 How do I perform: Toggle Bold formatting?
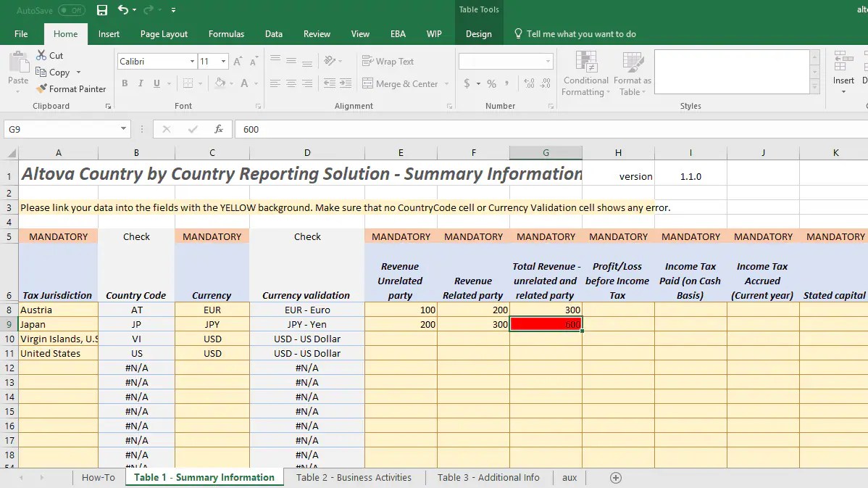[x=125, y=83]
